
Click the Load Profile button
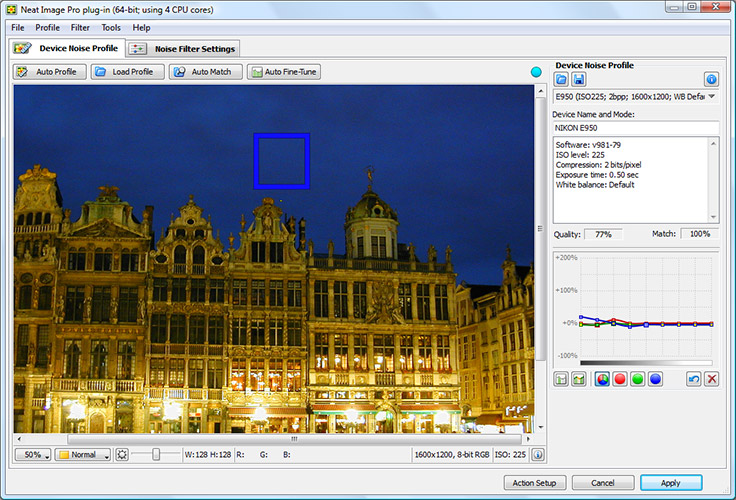(x=128, y=72)
